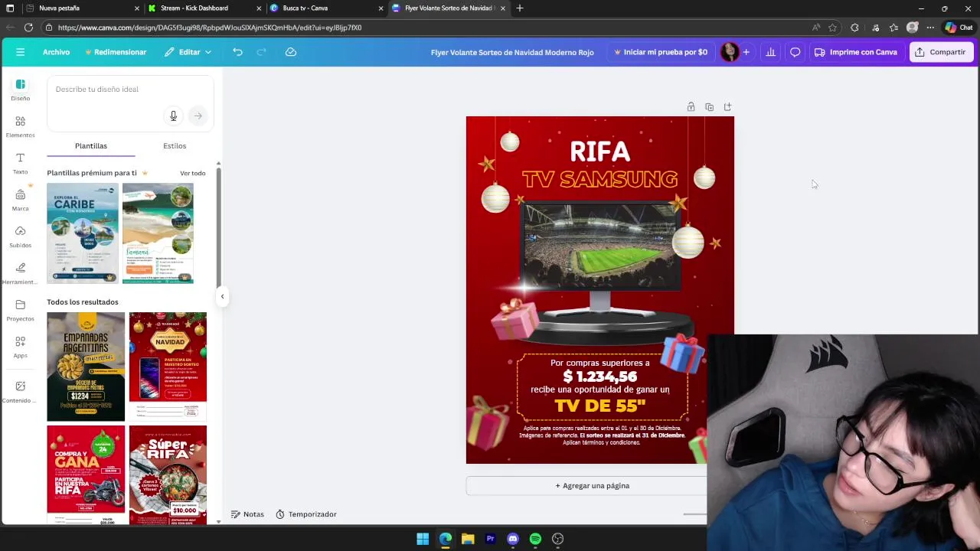Open the Elementos sidebar panel
The image size is (980, 551).
click(x=20, y=126)
